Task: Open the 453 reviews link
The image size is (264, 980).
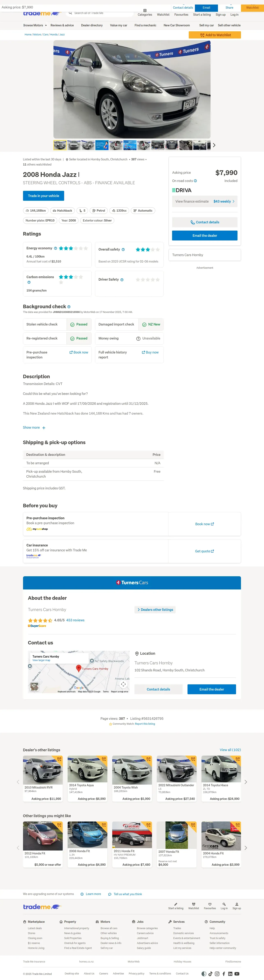Action: click(75, 620)
